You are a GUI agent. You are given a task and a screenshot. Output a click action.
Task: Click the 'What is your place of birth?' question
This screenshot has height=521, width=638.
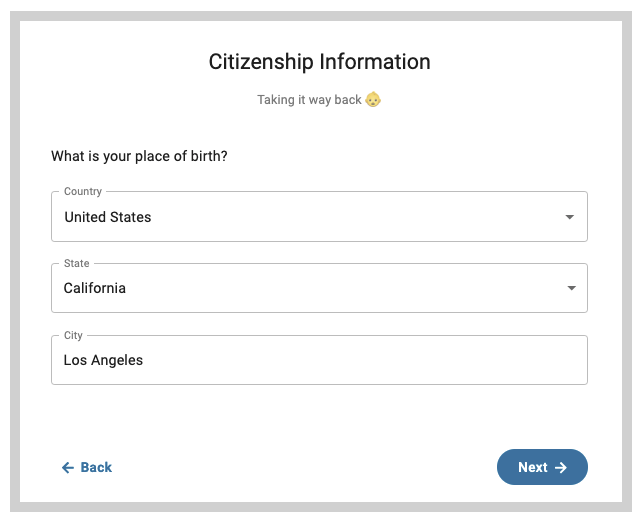point(139,156)
